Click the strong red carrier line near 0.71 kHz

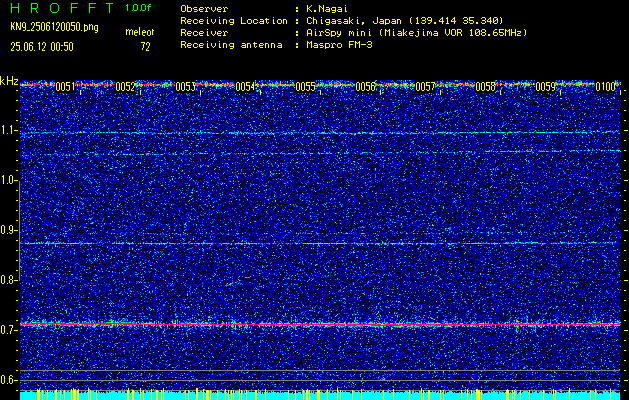coord(320,324)
